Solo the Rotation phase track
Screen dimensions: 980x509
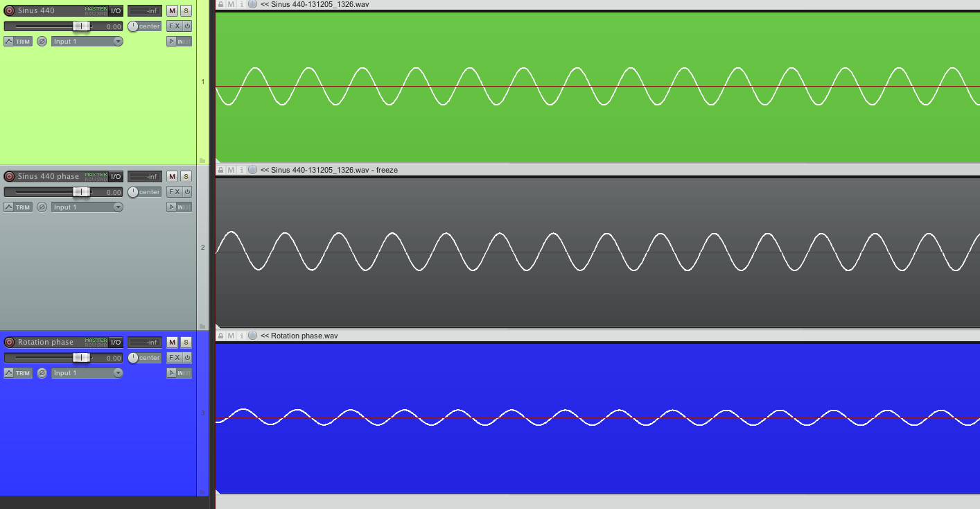click(x=186, y=342)
